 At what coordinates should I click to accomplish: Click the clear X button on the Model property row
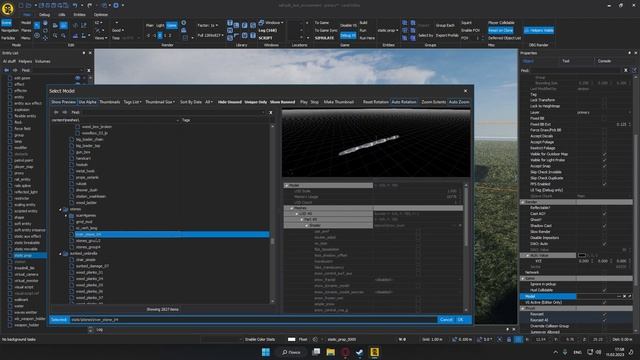click(624, 296)
